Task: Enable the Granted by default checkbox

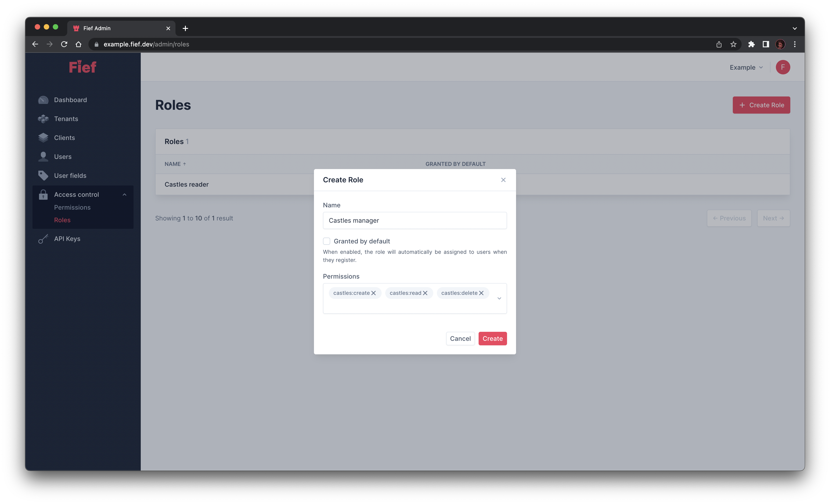Action: coord(326,241)
